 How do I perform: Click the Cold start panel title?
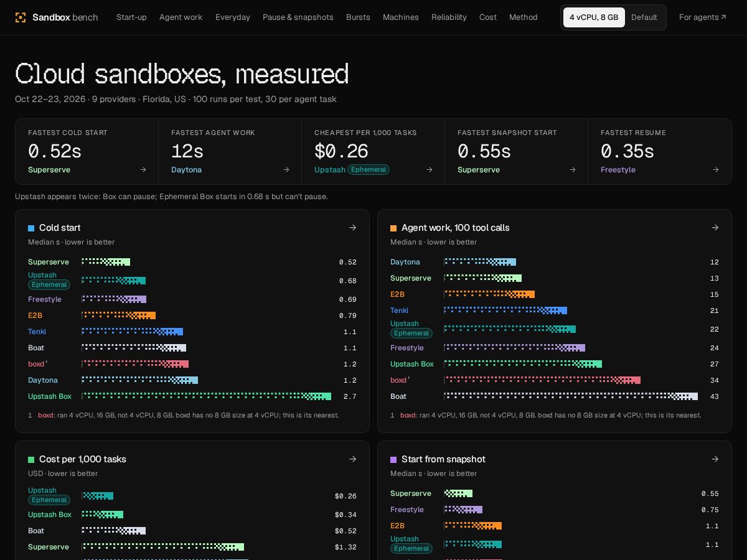(x=60, y=228)
